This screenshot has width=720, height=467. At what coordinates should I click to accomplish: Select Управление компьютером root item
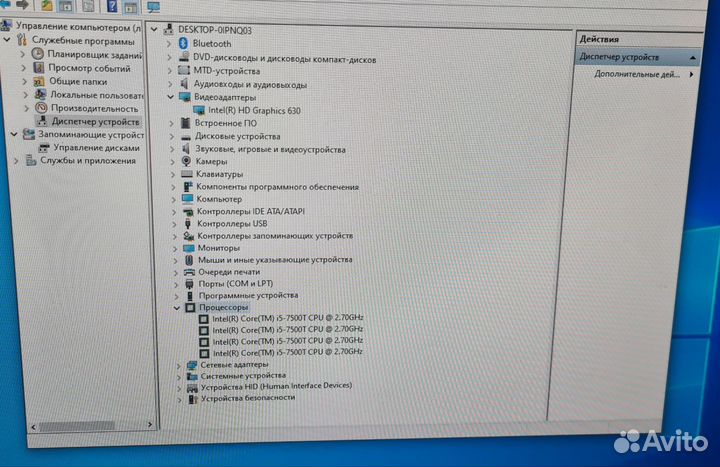click(x=78, y=27)
